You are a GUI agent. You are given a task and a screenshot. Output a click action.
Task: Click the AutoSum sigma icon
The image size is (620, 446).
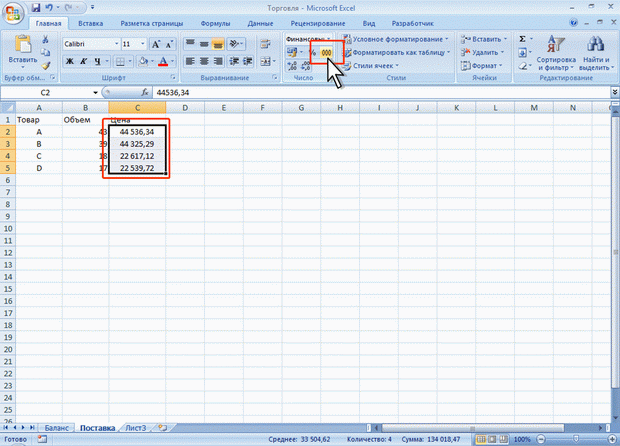tap(522, 39)
